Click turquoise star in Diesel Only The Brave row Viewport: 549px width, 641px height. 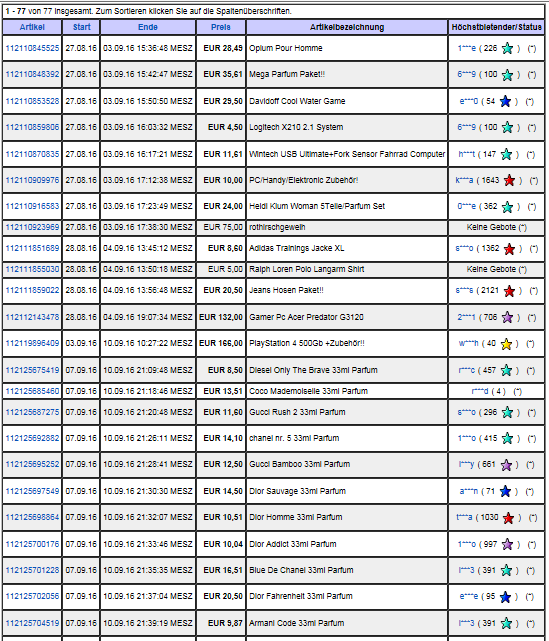(506, 370)
